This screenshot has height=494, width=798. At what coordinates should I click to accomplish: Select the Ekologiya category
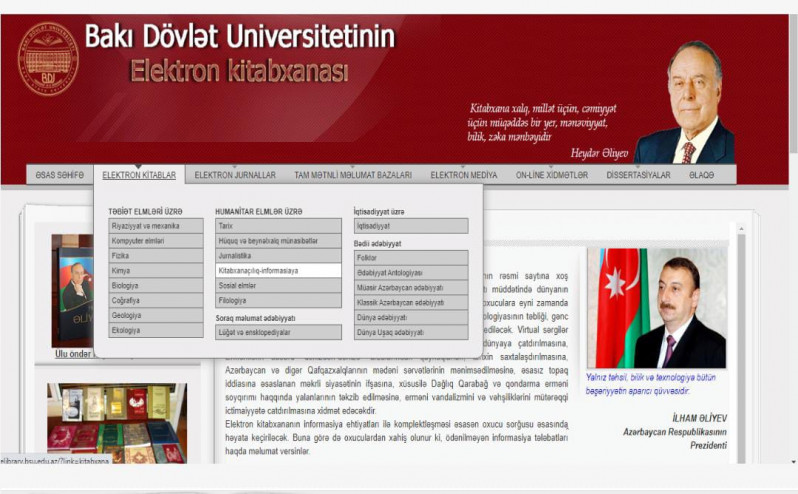(156, 330)
